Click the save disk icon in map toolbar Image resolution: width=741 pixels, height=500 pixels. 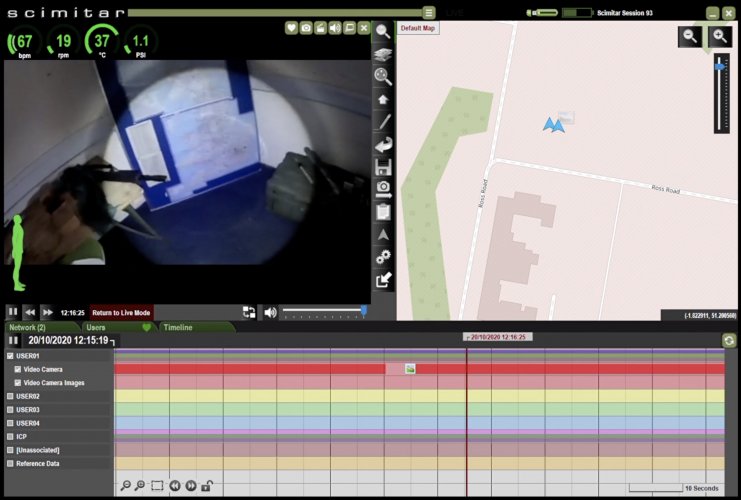click(x=383, y=167)
